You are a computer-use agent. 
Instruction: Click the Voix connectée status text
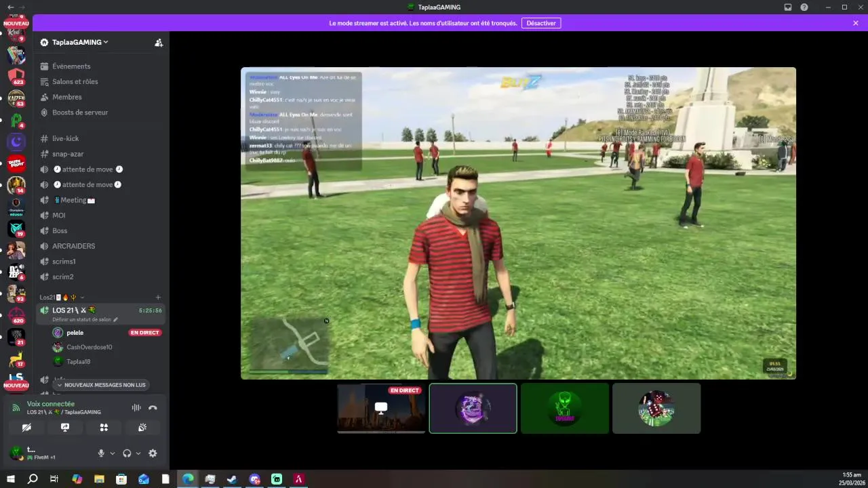(51, 404)
